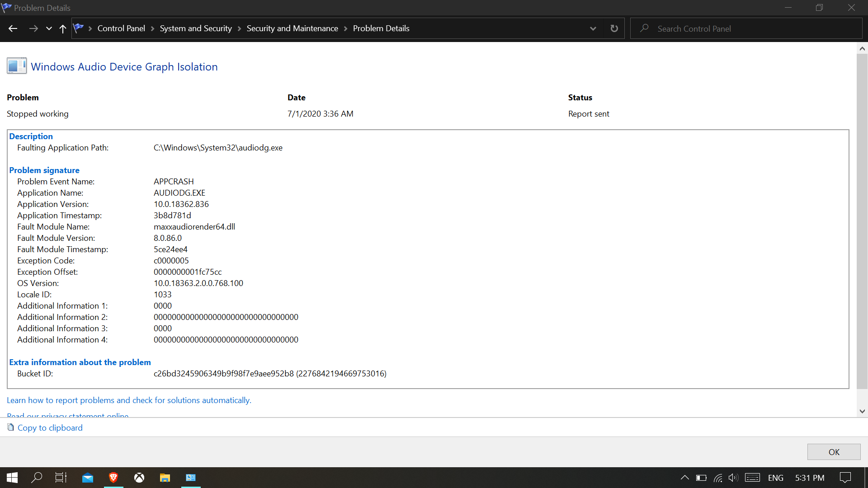The height and width of the screenshot is (488, 868).
Task: Open privacy statement online link
Action: 68,415
